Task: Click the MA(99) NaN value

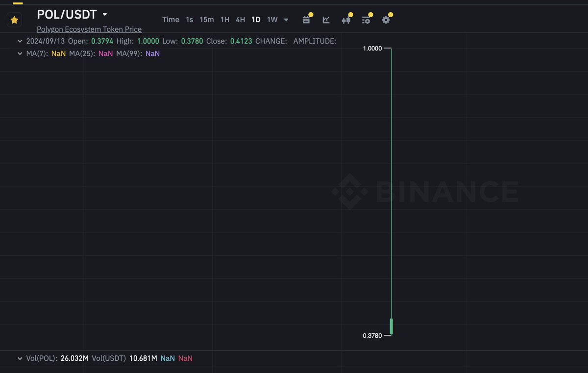Action: click(152, 53)
